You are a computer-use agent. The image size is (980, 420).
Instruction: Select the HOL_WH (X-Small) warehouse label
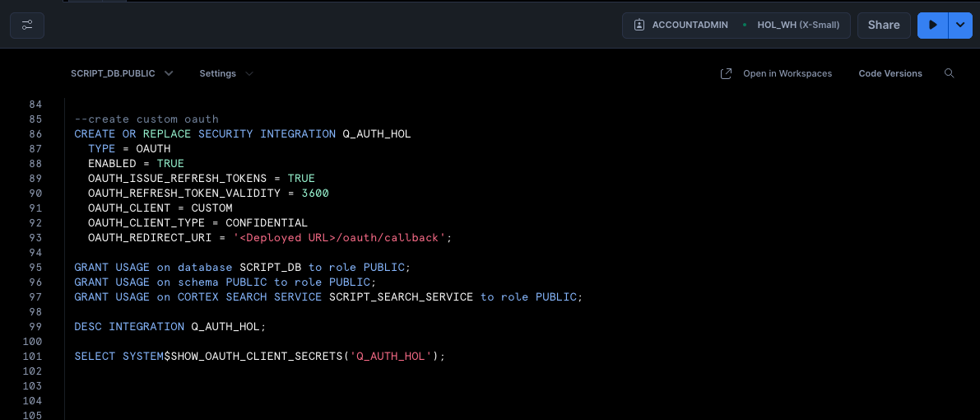[803, 26]
